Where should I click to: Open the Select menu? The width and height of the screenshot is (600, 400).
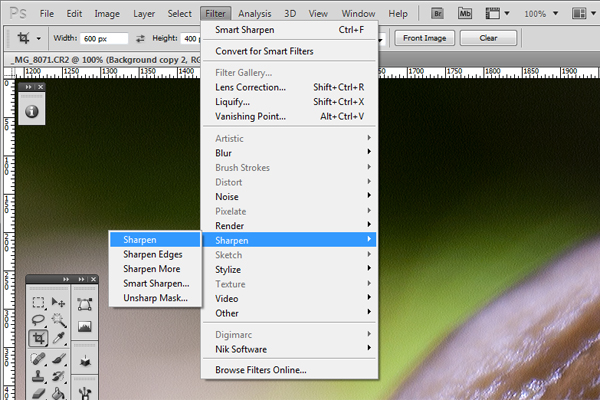coord(179,14)
